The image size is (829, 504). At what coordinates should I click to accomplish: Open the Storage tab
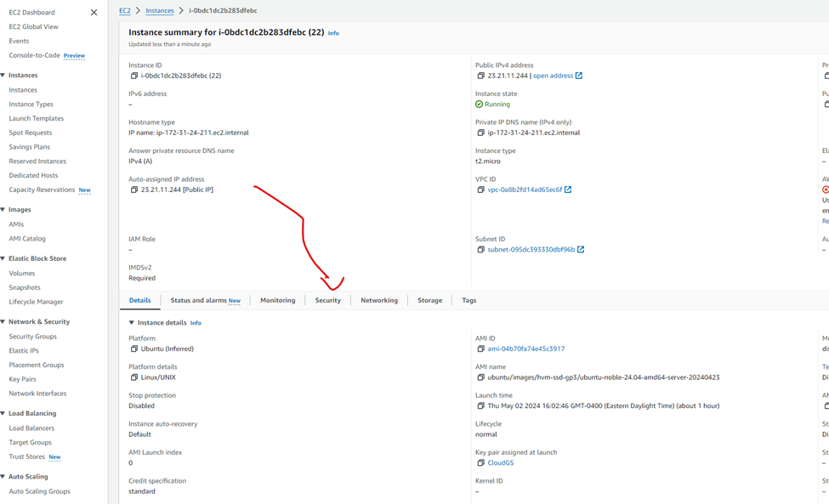coord(430,300)
